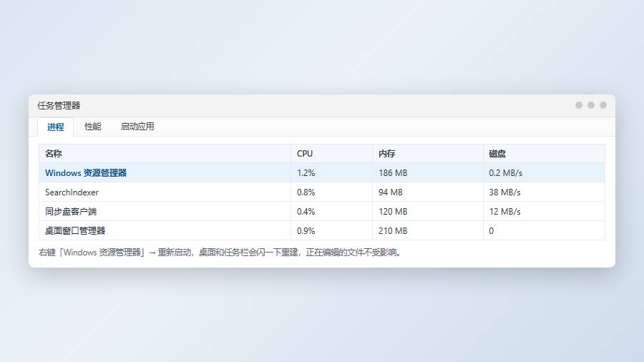
Task: Click the 186 MB memory cell
Action: [x=428, y=173]
